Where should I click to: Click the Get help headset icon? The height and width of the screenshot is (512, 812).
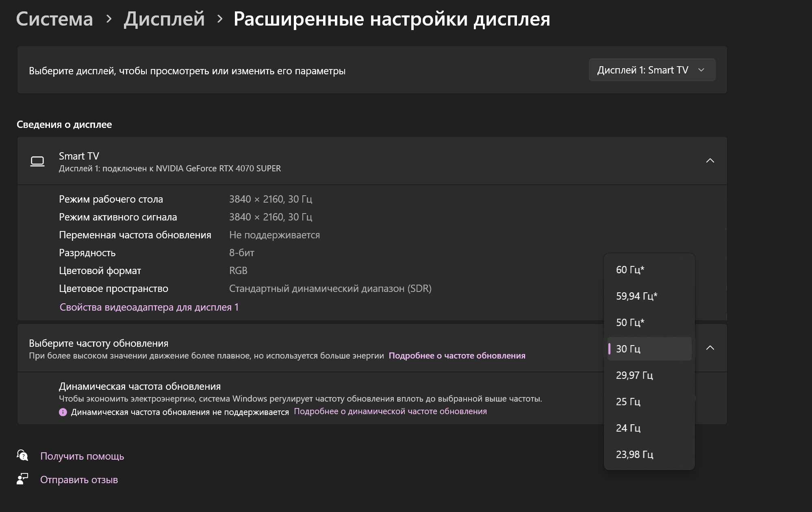[x=22, y=456]
